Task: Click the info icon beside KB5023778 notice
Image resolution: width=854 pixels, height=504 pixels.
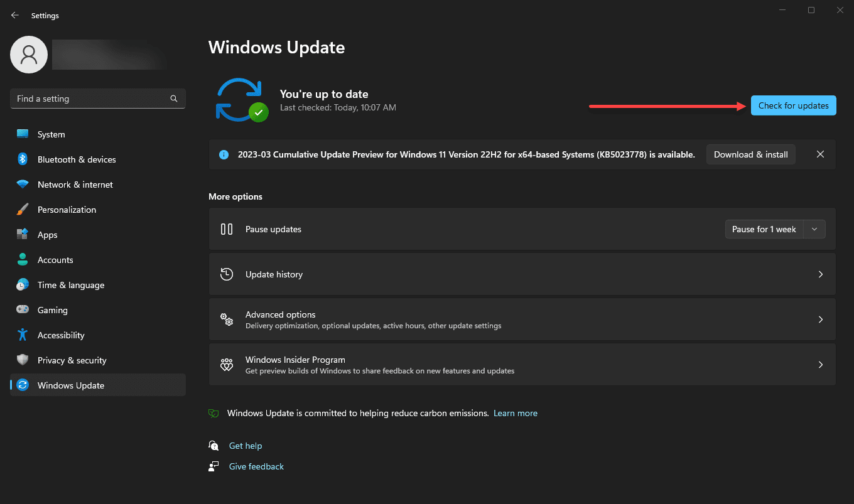Action: click(224, 154)
